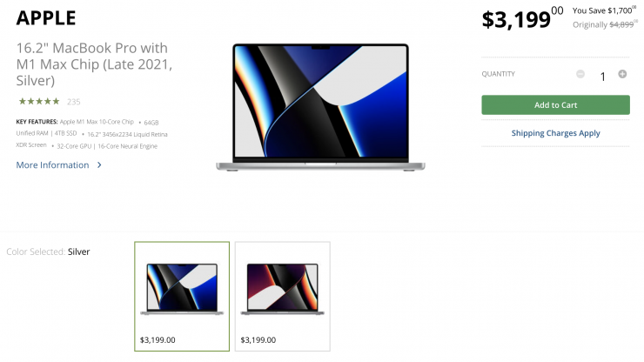Select the Silver color option thumbnail
644x362 pixels.
click(182, 296)
